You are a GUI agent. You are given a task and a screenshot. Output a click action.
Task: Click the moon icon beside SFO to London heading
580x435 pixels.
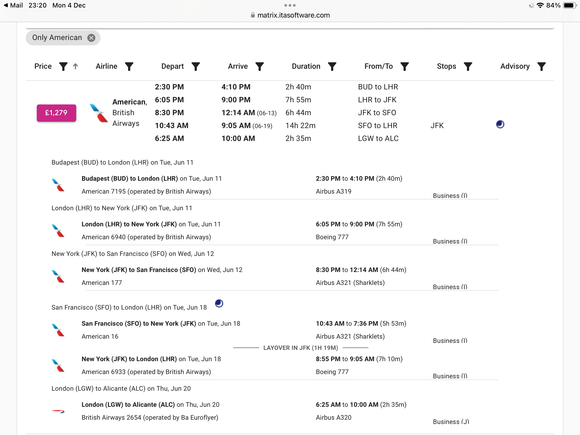pos(219,304)
